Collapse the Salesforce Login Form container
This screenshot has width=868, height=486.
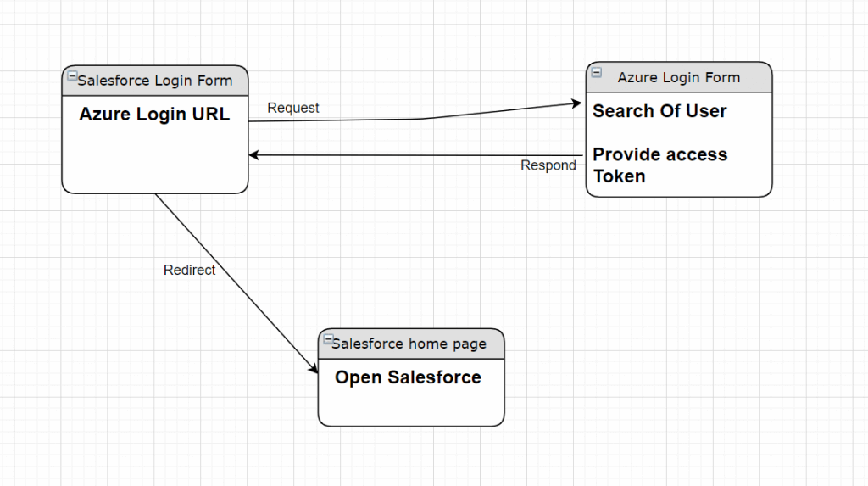point(72,76)
